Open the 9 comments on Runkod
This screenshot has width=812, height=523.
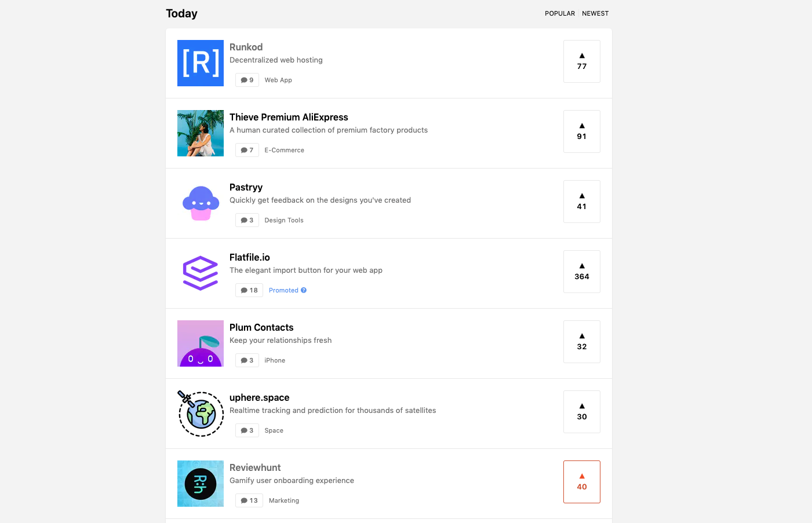point(247,80)
